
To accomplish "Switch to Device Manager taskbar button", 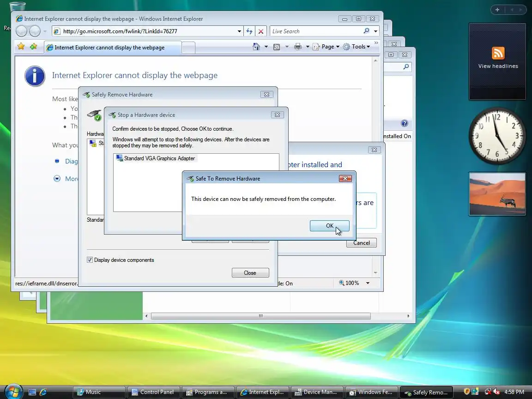I will (317, 392).
